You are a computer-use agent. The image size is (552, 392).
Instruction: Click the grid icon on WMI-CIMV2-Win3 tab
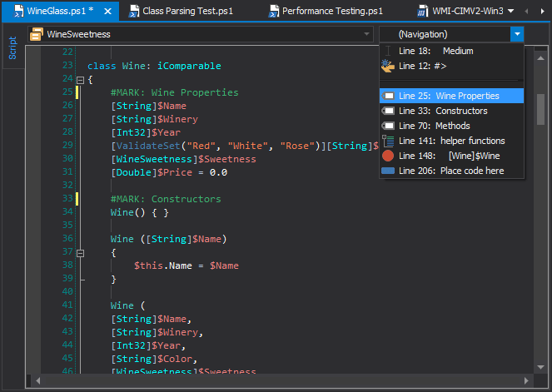(422, 12)
